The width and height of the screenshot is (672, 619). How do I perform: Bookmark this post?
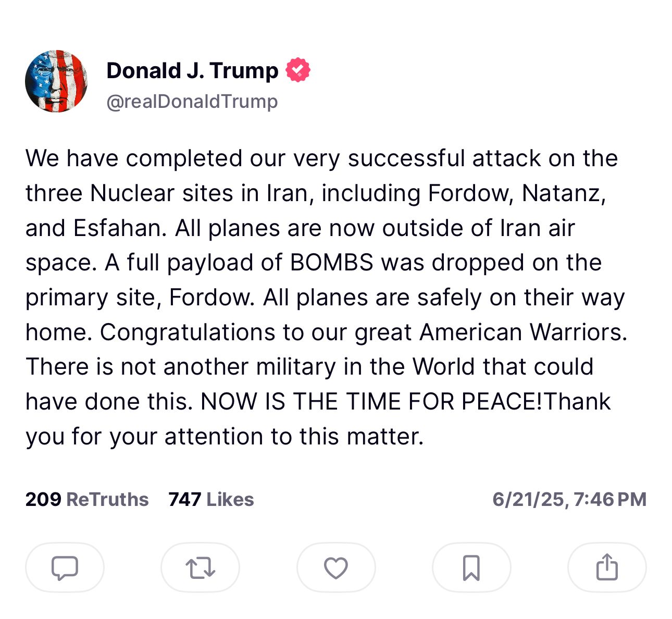471,567
